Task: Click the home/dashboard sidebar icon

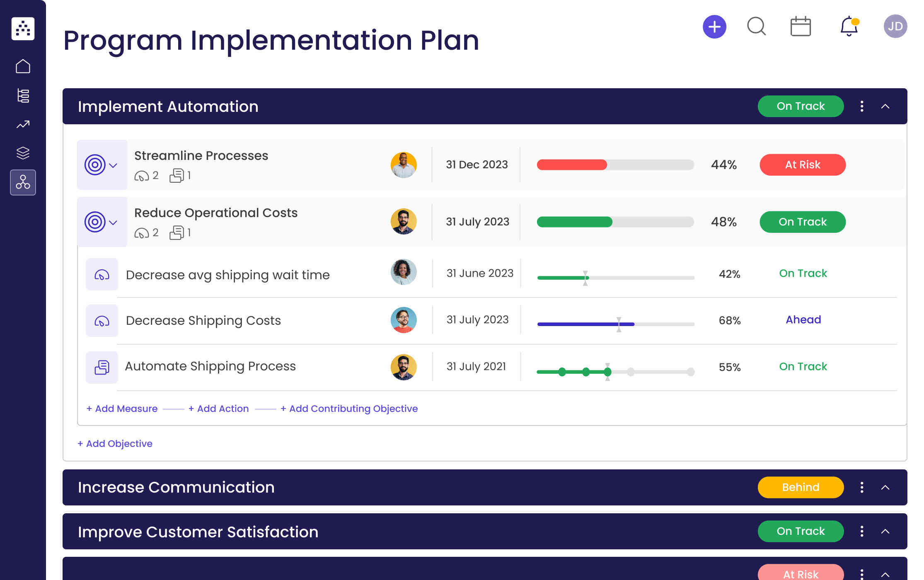Action: pyautogui.click(x=23, y=65)
